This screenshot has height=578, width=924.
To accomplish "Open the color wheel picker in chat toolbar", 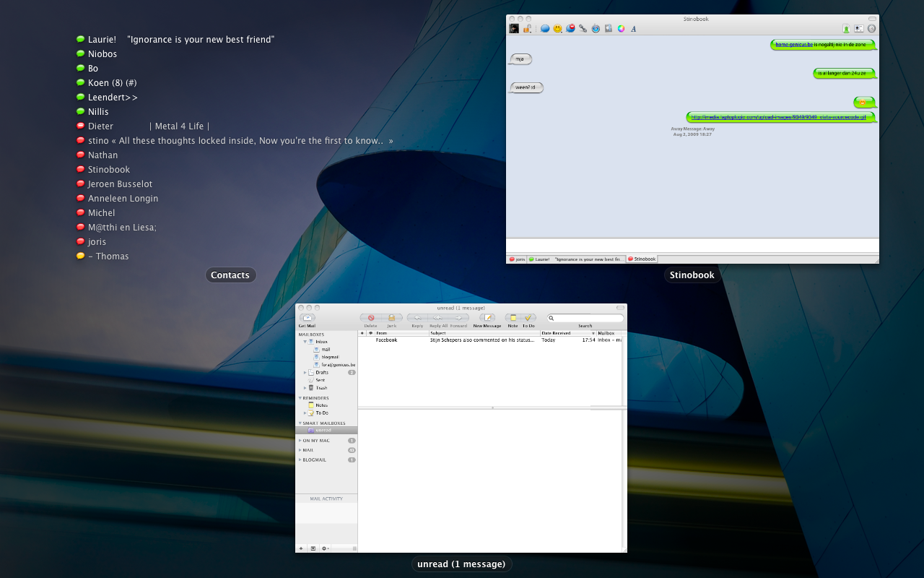I will (x=621, y=29).
